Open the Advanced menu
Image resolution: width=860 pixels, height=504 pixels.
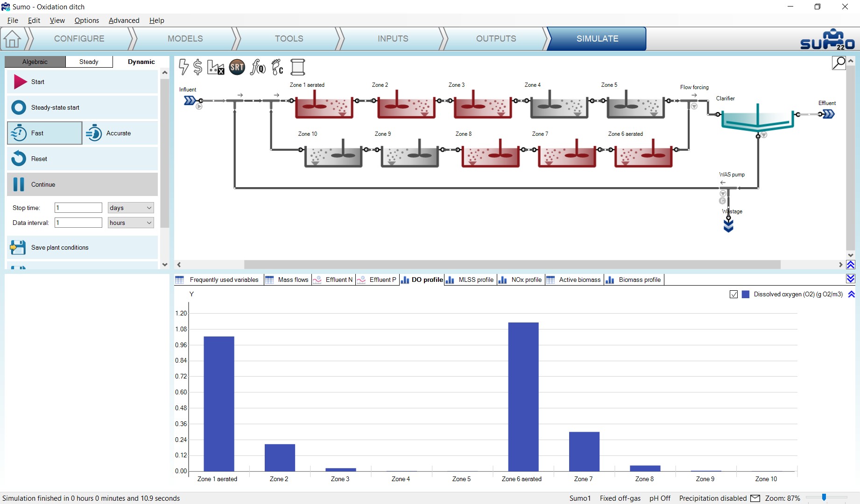tap(124, 21)
